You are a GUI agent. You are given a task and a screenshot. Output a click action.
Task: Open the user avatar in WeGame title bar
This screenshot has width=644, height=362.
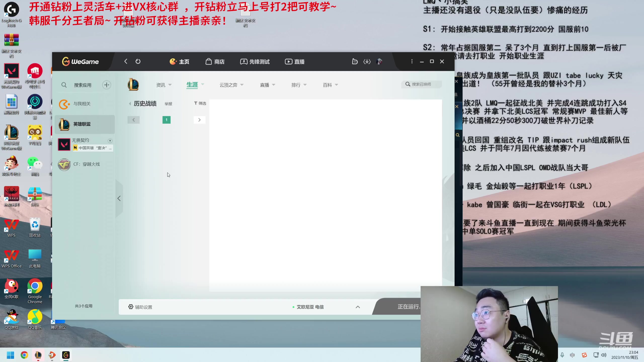(x=379, y=61)
